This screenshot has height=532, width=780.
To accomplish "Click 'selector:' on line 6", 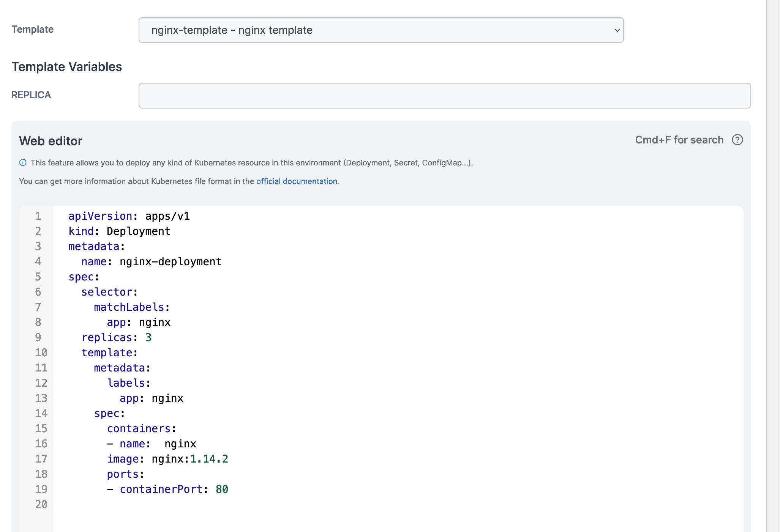I will 109,292.
